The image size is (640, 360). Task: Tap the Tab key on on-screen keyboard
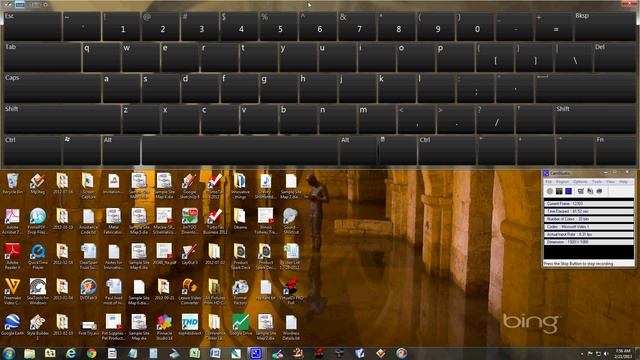point(42,57)
